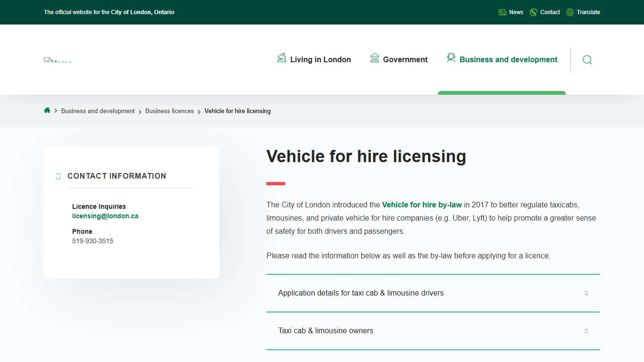Click the house icon beside Living in London
The height and width of the screenshot is (362, 644).
coord(281,58)
